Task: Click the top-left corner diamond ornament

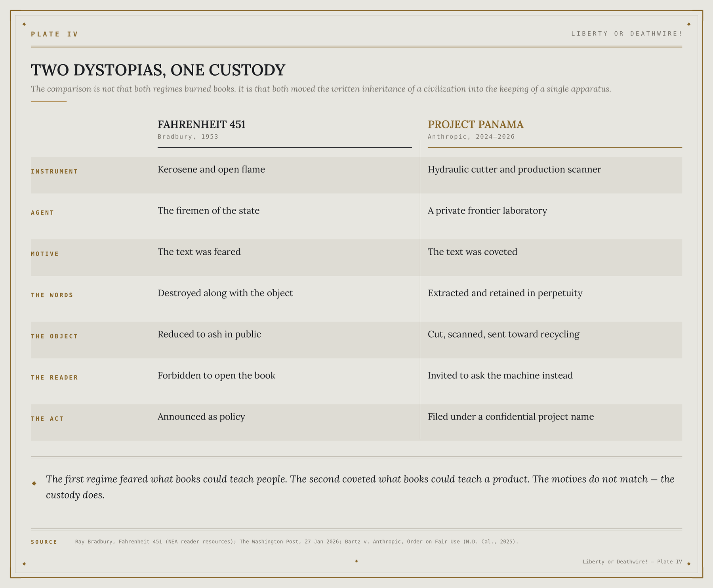Action: (x=24, y=24)
